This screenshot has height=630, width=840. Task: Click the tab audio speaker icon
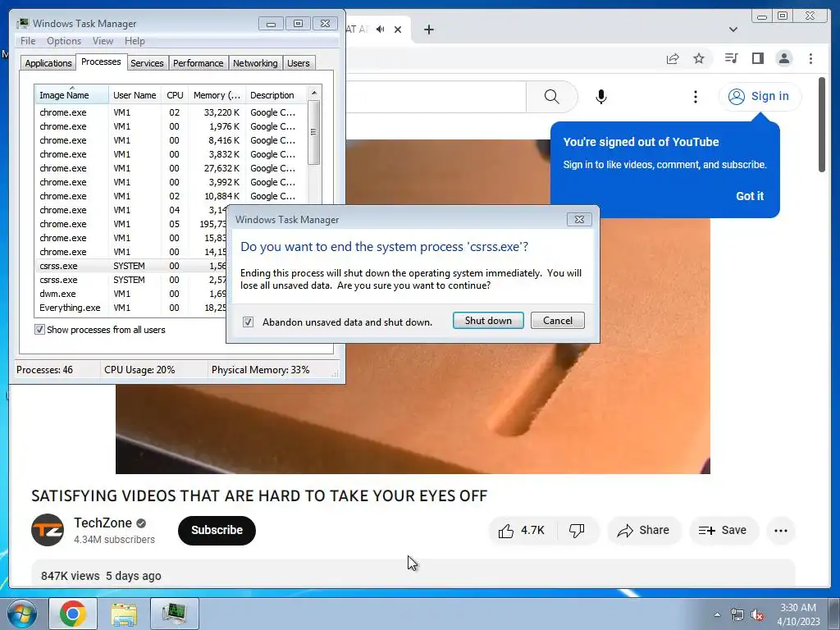[x=381, y=29]
